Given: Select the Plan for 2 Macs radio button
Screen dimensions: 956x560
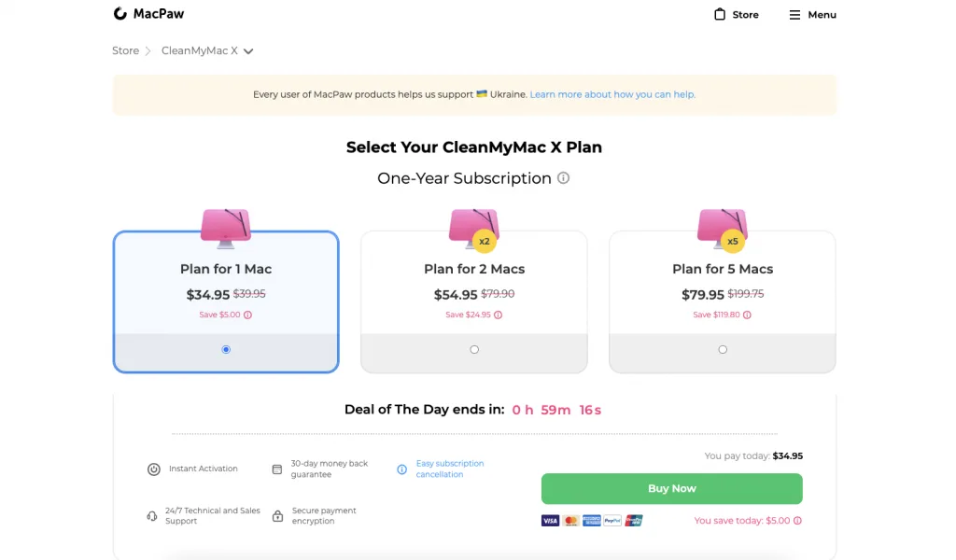Looking at the screenshot, I should (x=474, y=349).
